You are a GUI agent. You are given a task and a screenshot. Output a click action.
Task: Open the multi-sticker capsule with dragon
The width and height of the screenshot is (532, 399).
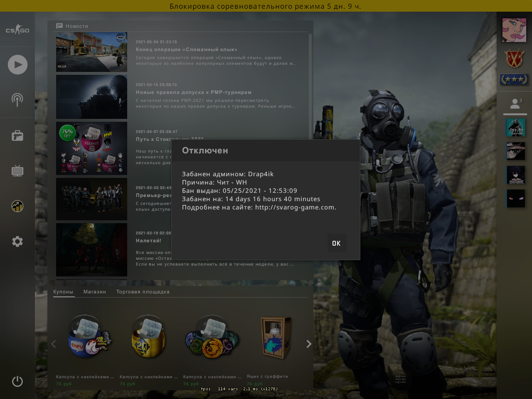click(x=212, y=337)
